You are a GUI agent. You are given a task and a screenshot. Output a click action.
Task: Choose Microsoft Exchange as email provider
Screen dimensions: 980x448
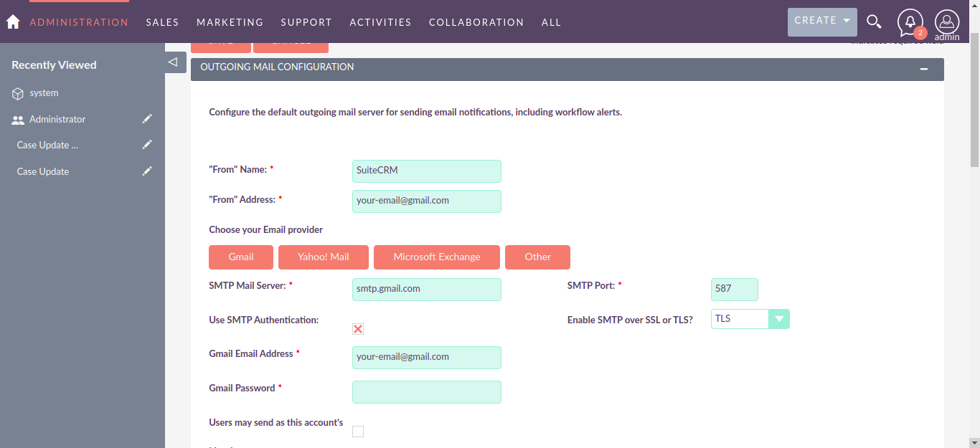436,257
